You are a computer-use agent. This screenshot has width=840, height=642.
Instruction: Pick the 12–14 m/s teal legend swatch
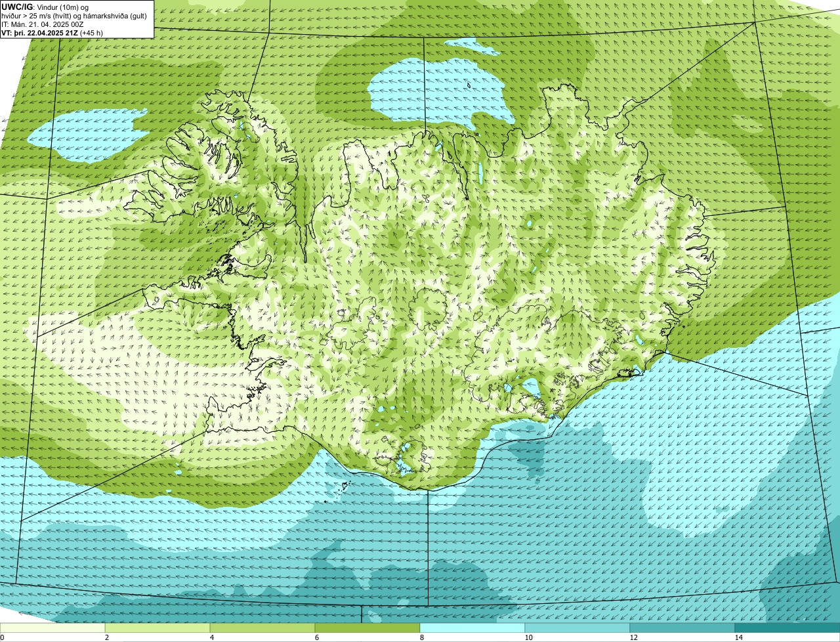[682, 628]
